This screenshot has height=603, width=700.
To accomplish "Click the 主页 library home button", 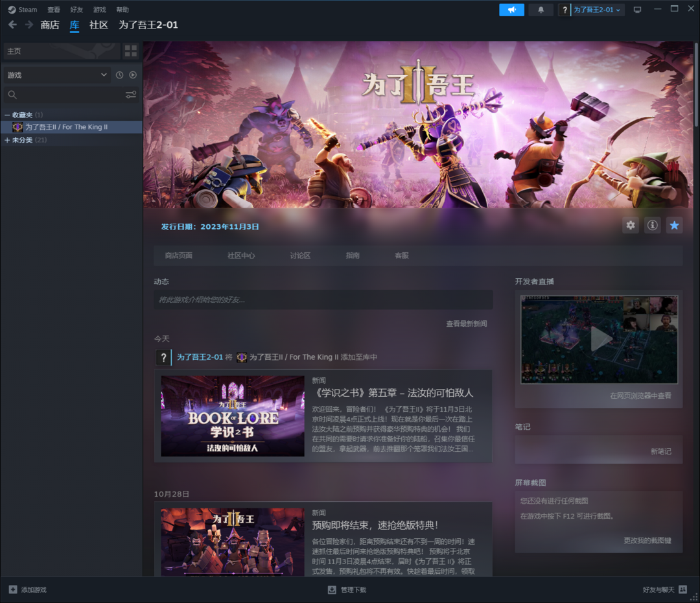I will tap(62, 51).
